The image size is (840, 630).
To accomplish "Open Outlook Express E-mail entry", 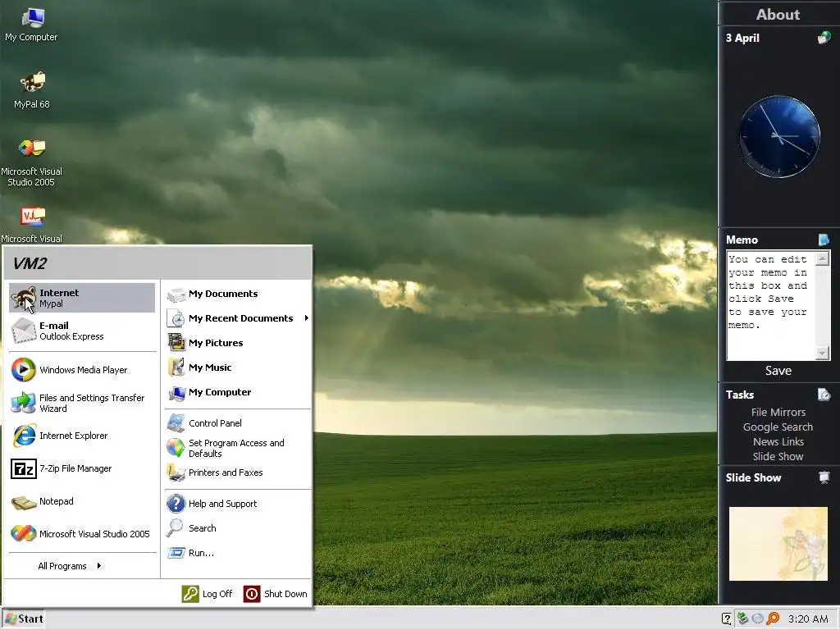I will 82,331.
